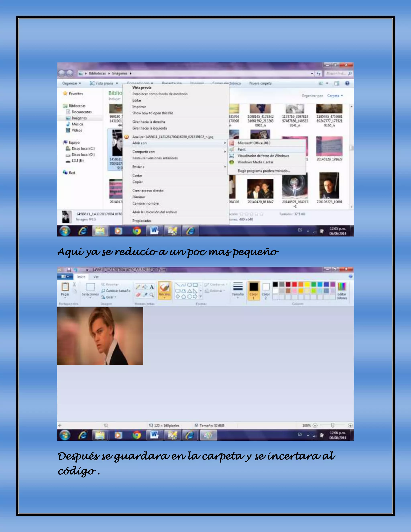411x532 pixels.
Task: Toggle the preview pane in Explorer toolbar
Action: point(337,83)
